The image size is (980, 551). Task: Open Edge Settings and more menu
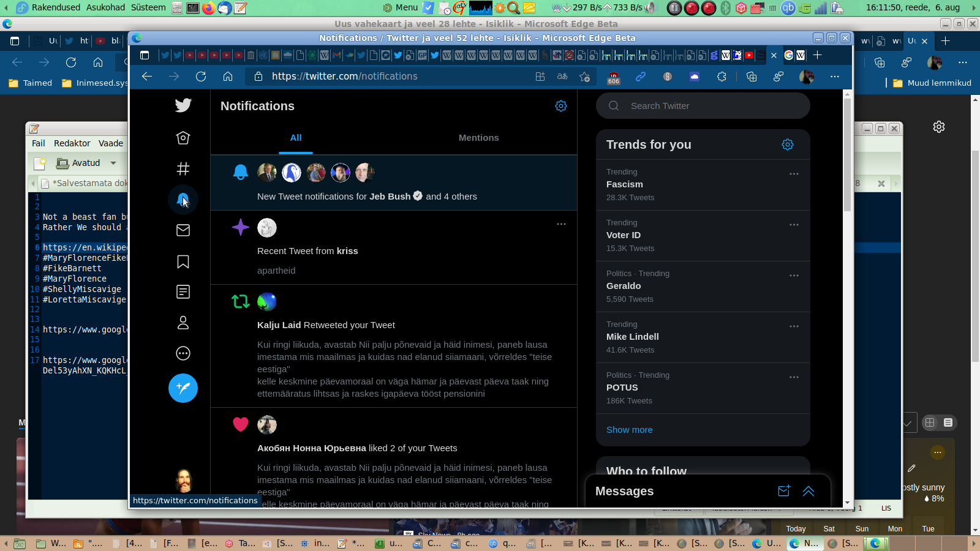[x=835, y=77]
